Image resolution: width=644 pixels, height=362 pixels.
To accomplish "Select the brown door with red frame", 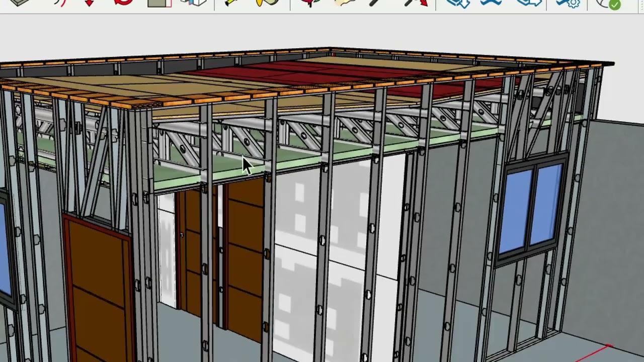I will (x=99, y=289).
